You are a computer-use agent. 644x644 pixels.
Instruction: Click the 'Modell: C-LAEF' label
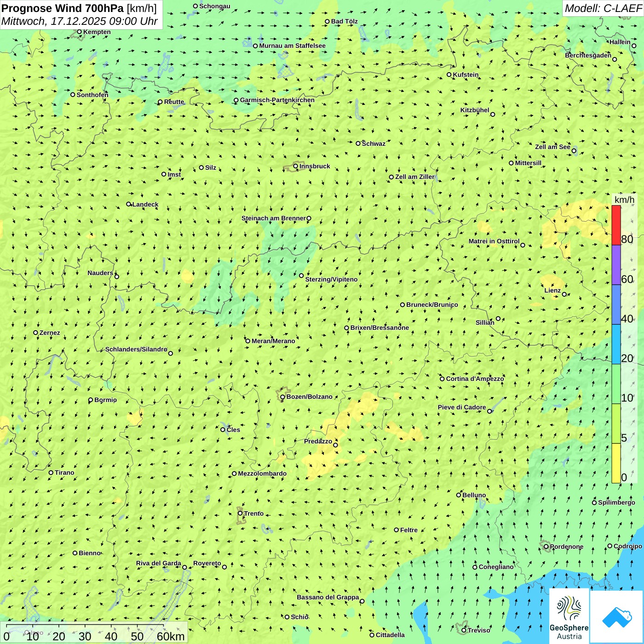coord(603,8)
